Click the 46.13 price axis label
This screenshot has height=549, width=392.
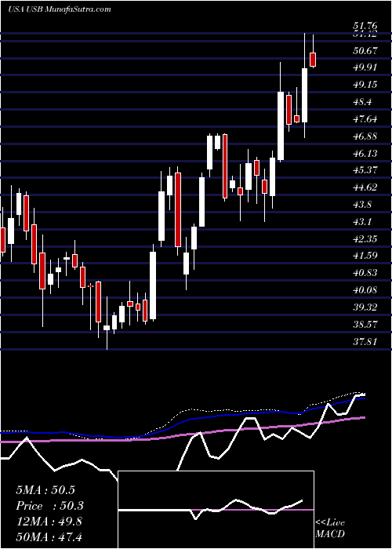(365, 154)
